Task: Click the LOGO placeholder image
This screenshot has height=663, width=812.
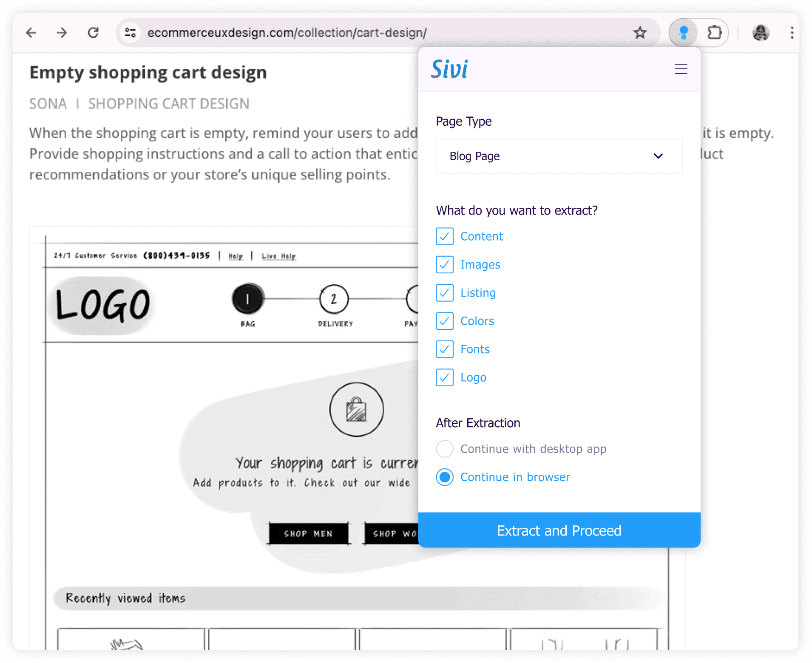Action: pyautogui.click(x=103, y=305)
